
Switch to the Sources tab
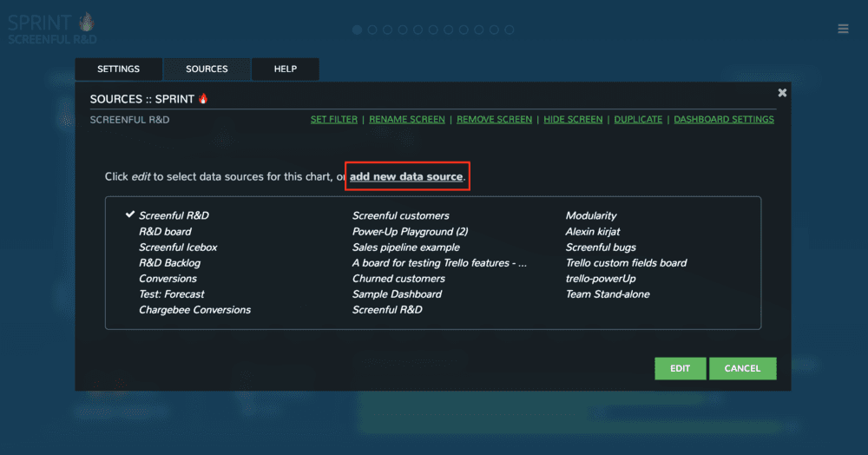point(207,69)
